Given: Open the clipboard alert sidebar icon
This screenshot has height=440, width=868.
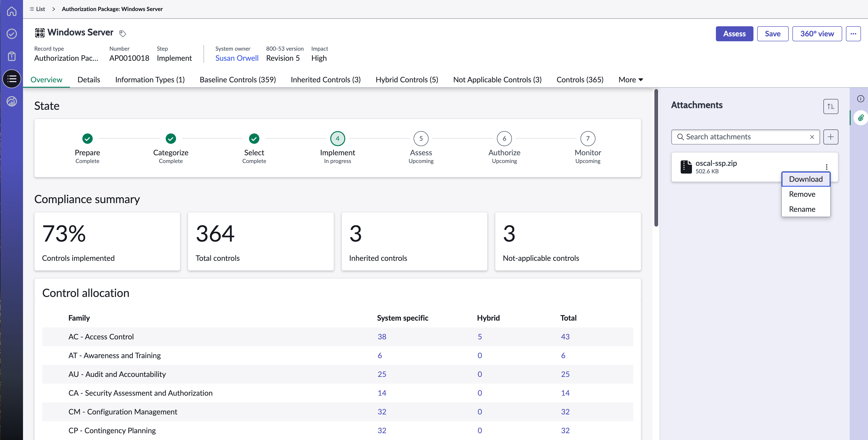Looking at the screenshot, I should coord(12,56).
